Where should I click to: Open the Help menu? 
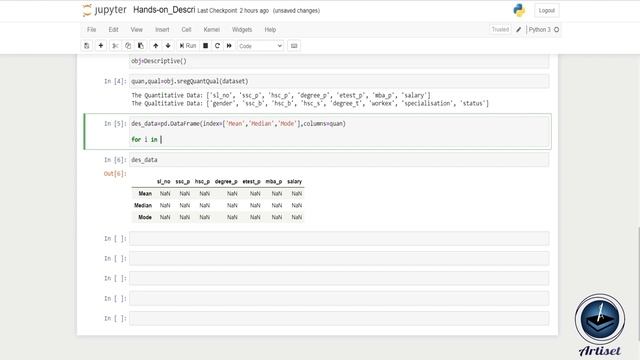[x=270, y=30]
